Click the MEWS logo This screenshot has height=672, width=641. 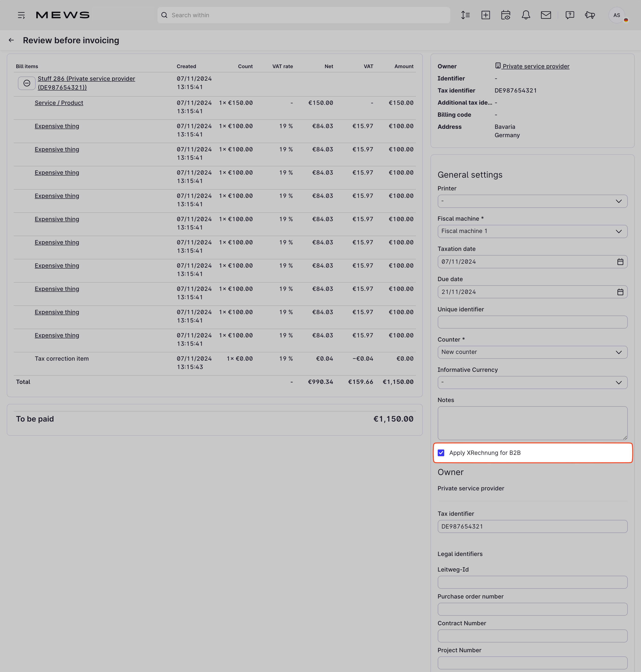coord(63,15)
